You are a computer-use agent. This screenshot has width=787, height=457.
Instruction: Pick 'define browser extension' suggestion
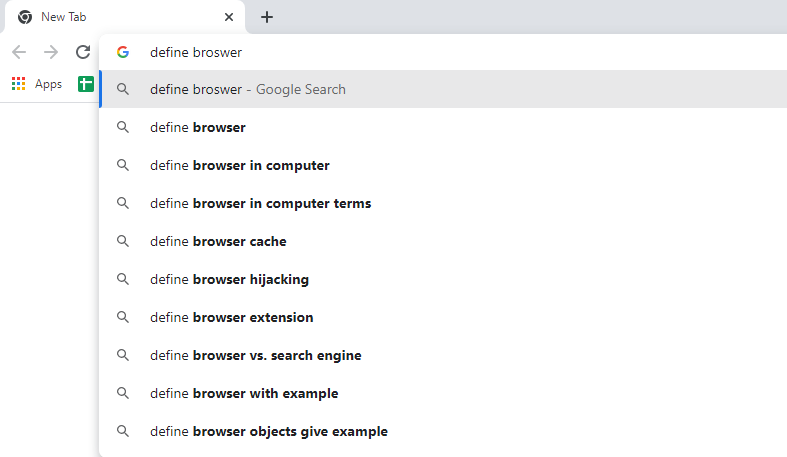pyautogui.click(x=443, y=318)
